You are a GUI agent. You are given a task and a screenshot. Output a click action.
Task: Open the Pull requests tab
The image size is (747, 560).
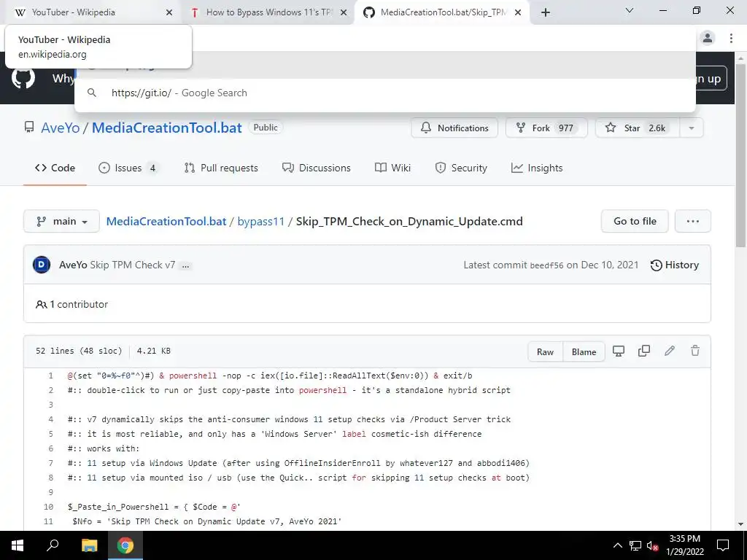point(221,168)
